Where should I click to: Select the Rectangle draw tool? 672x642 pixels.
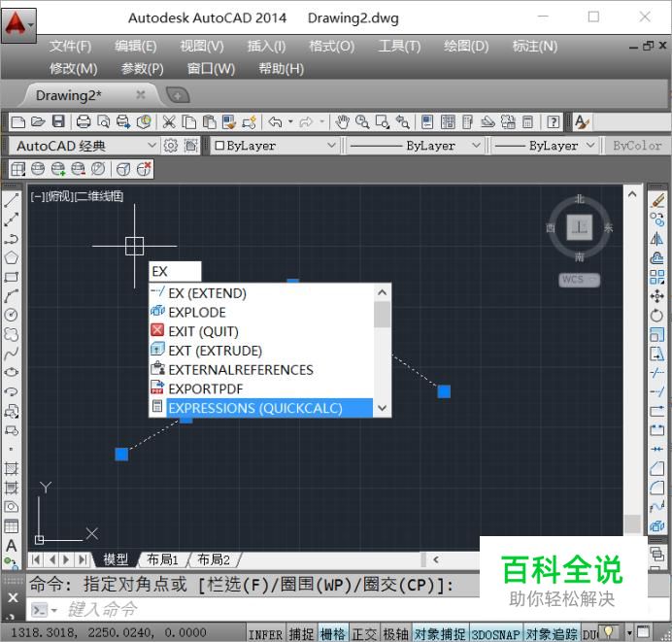(11, 277)
